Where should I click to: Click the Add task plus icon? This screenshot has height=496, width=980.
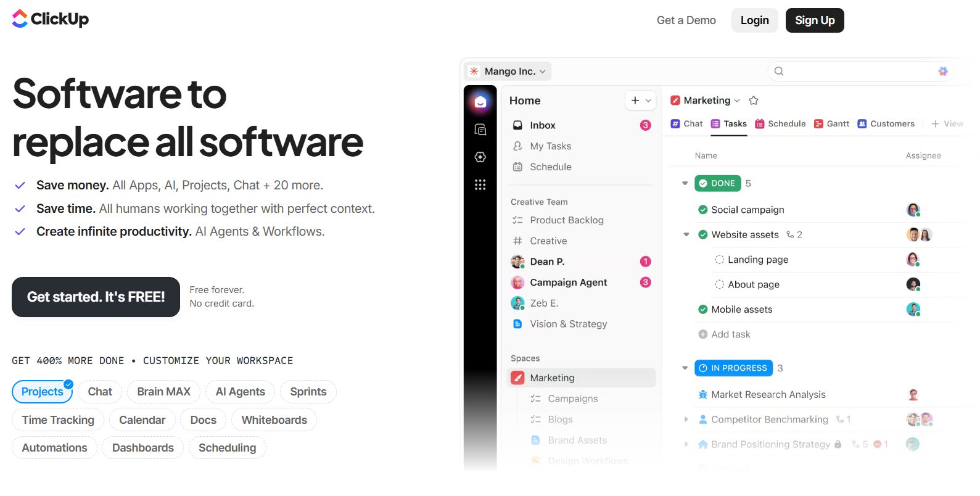(703, 334)
